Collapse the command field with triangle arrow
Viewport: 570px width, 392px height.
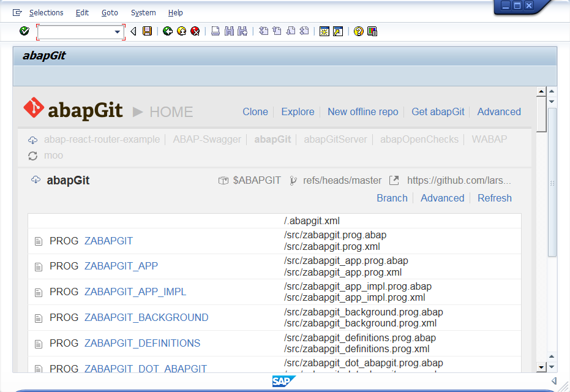[x=133, y=32]
